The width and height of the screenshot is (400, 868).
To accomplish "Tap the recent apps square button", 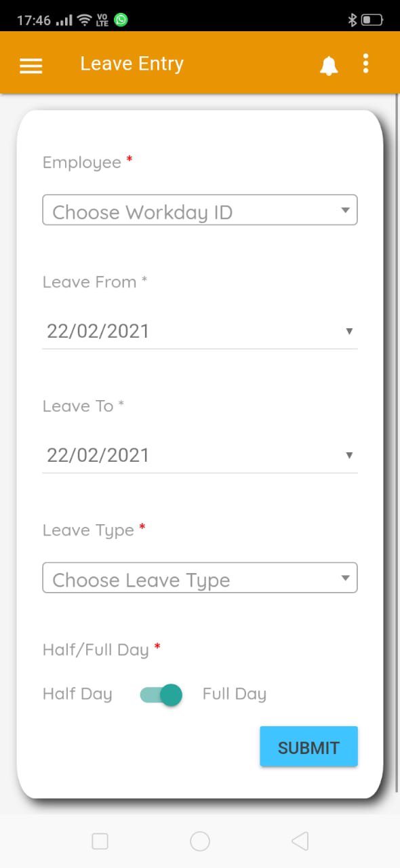I will pyautogui.click(x=100, y=842).
